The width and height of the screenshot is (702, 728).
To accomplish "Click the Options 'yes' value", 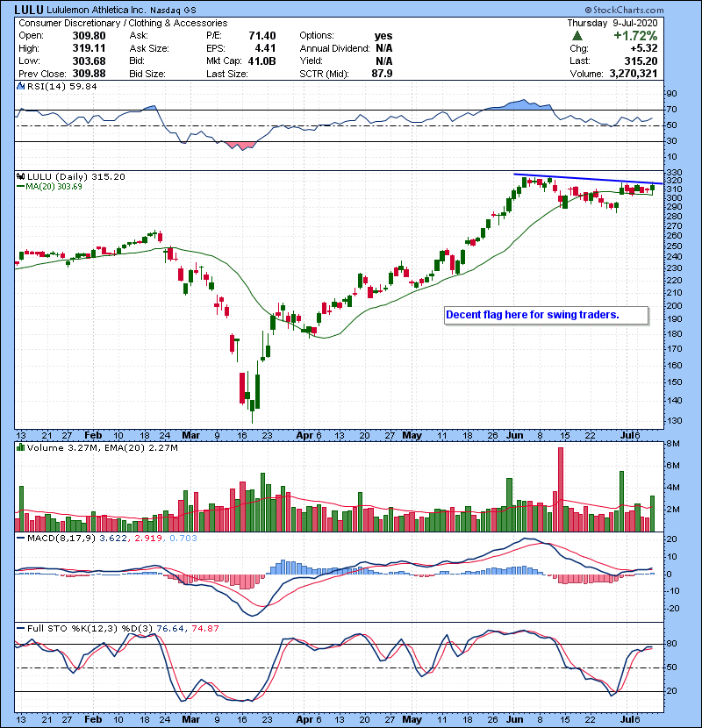I will (x=383, y=36).
